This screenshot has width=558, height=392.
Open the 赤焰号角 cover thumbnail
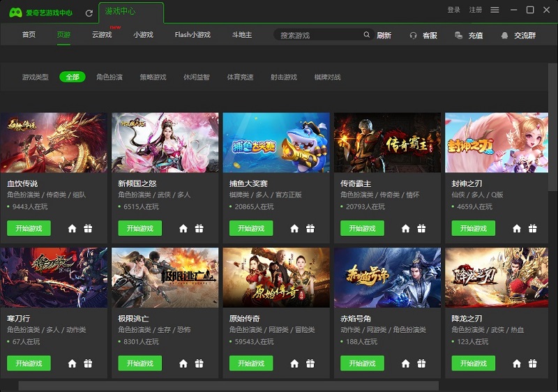pyautogui.click(x=387, y=278)
